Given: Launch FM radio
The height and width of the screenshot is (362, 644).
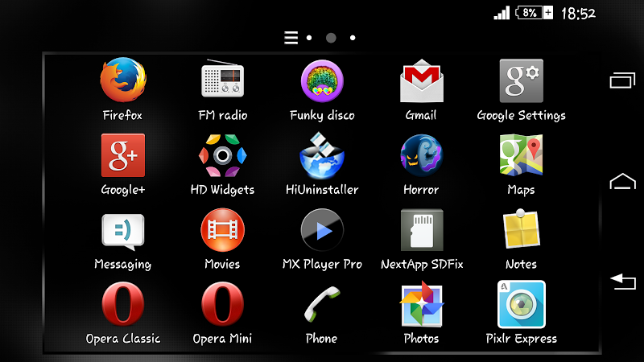Looking at the screenshot, I should 222,80.
